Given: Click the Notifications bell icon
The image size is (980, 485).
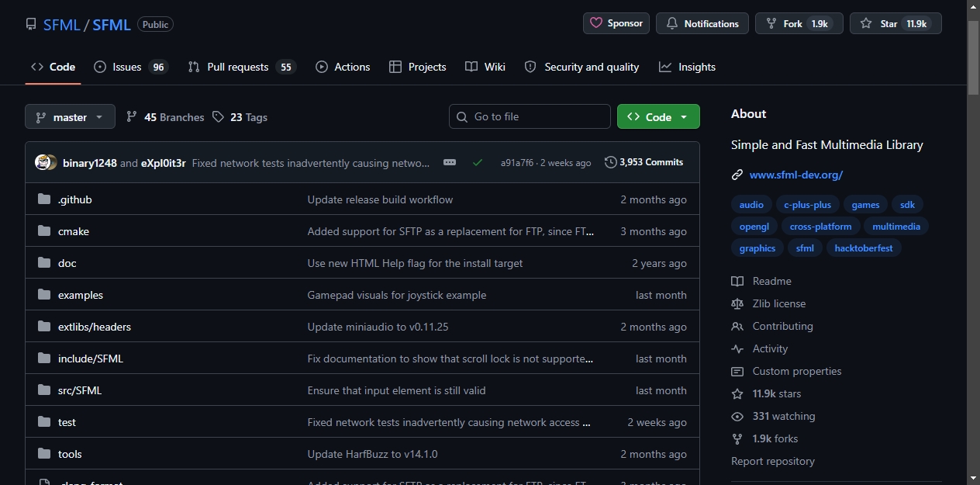Looking at the screenshot, I should coord(671,24).
